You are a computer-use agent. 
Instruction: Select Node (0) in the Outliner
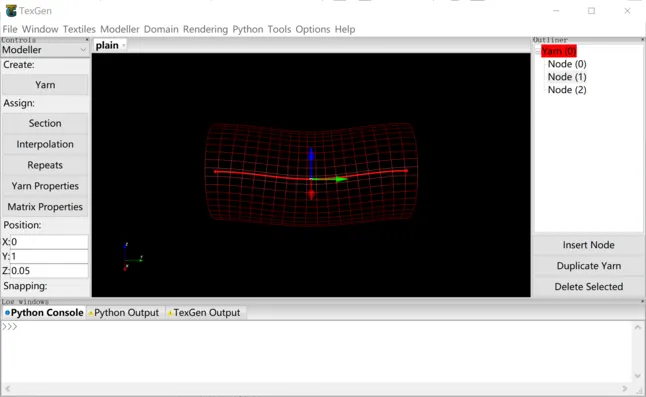click(x=567, y=64)
